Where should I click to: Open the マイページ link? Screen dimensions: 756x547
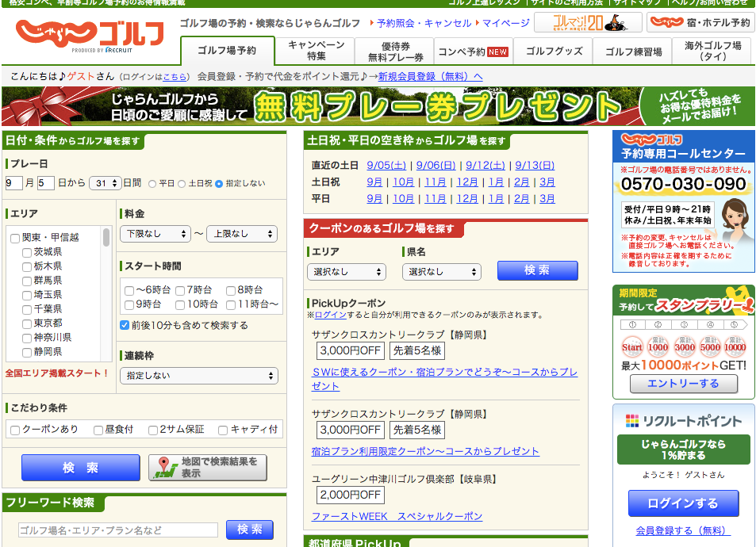point(506,23)
